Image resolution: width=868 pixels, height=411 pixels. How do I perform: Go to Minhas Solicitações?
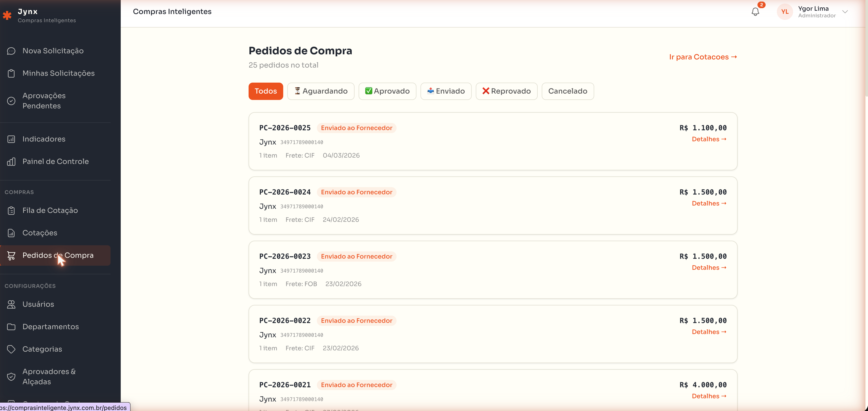tap(58, 73)
